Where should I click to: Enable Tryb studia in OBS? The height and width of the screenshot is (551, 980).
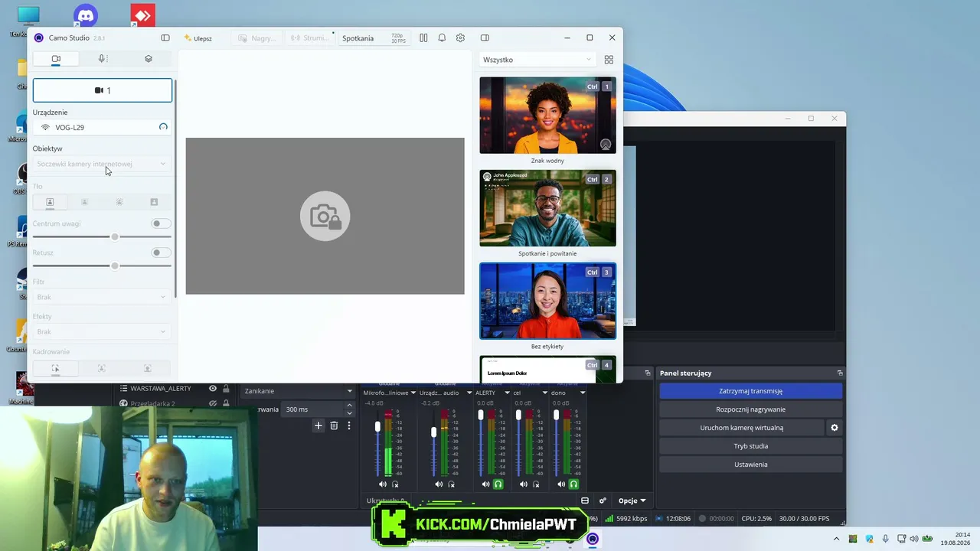click(750, 446)
